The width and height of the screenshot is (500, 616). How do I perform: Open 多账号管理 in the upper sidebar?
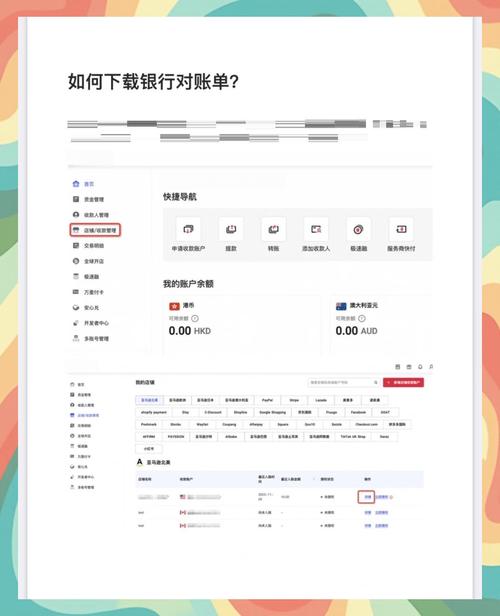tap(91, 339)
